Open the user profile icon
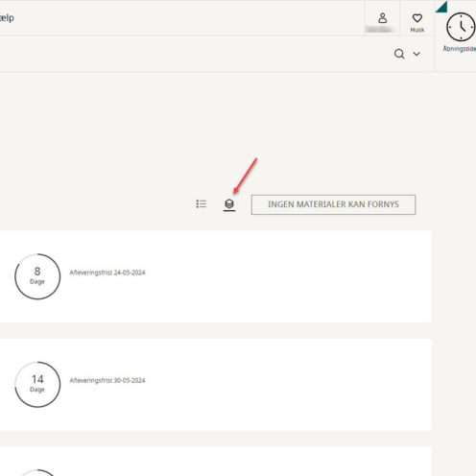Screen dimensions: 476x476 [382, 18]
